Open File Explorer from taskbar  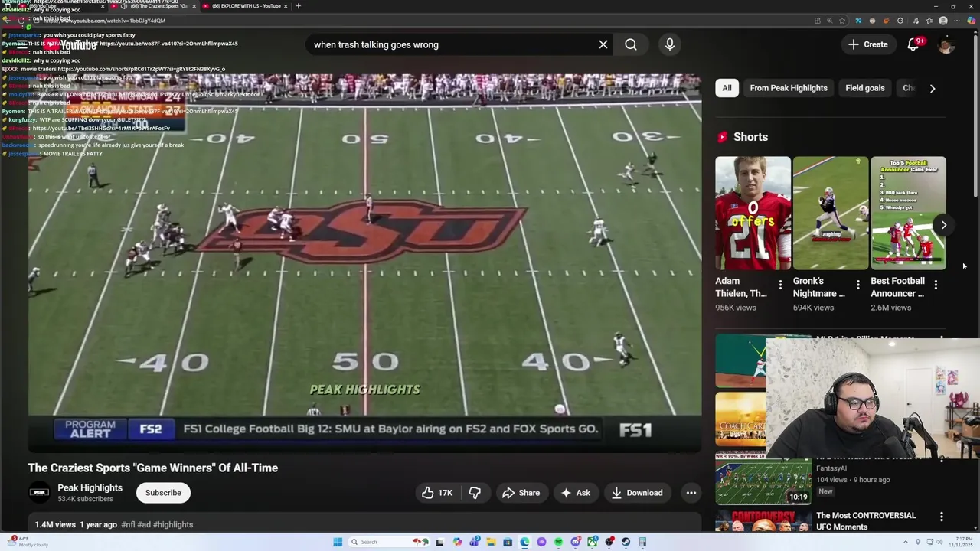tap(492, 542)
